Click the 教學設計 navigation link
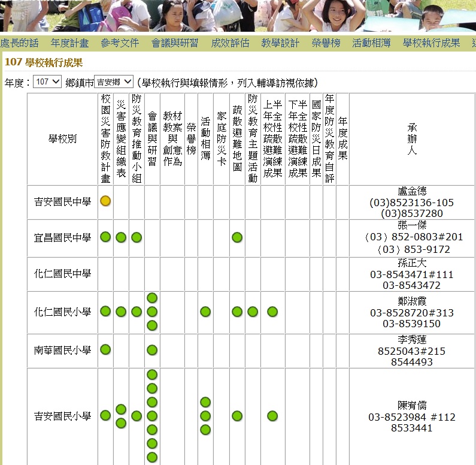476x465 pixels. click(x=280, y=43)
